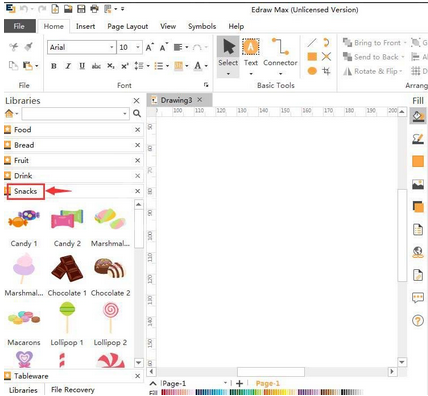The image size is (428, 396).
Task: Switch to the Insert tab
Action: (x=85, y=26)
